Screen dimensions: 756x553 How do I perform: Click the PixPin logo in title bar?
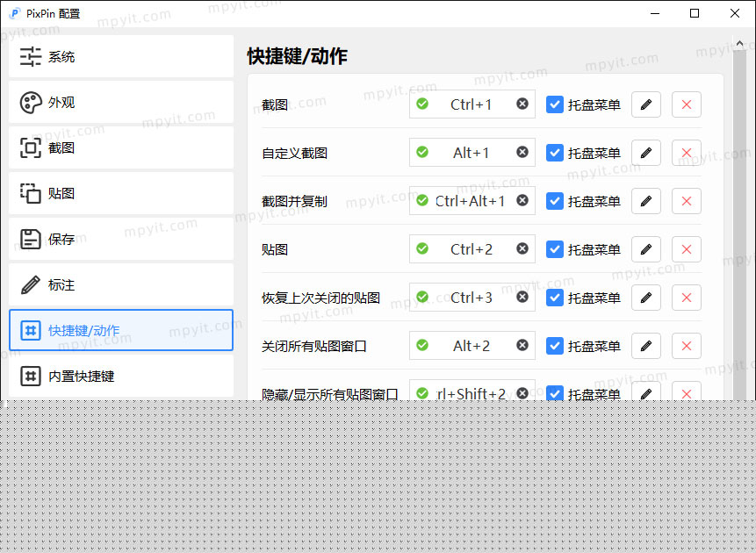click(x=15, y=13)
